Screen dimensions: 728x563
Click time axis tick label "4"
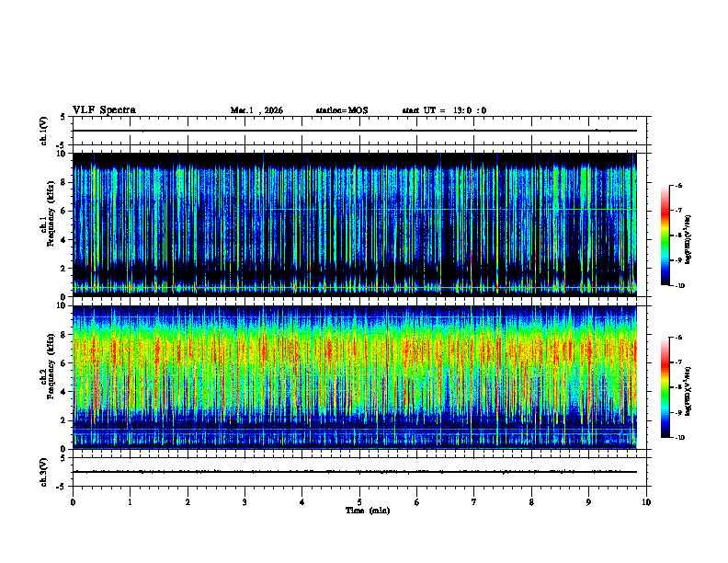pos(302,502)
